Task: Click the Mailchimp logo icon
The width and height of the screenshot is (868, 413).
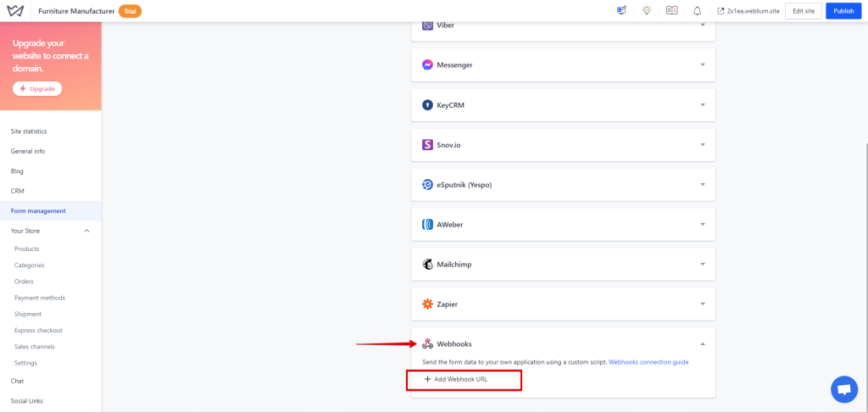Action: [428, 264]
